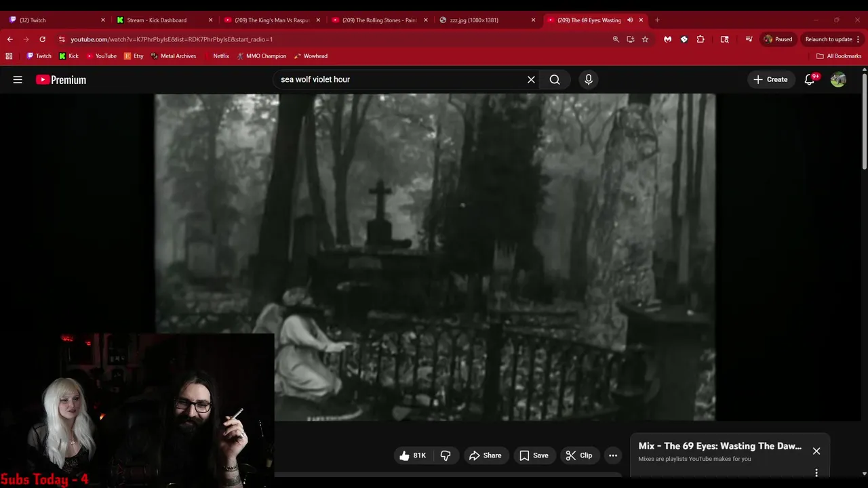Install YouTube as an app icon
This screenshot has height=488, width=868.
[631, 39]
